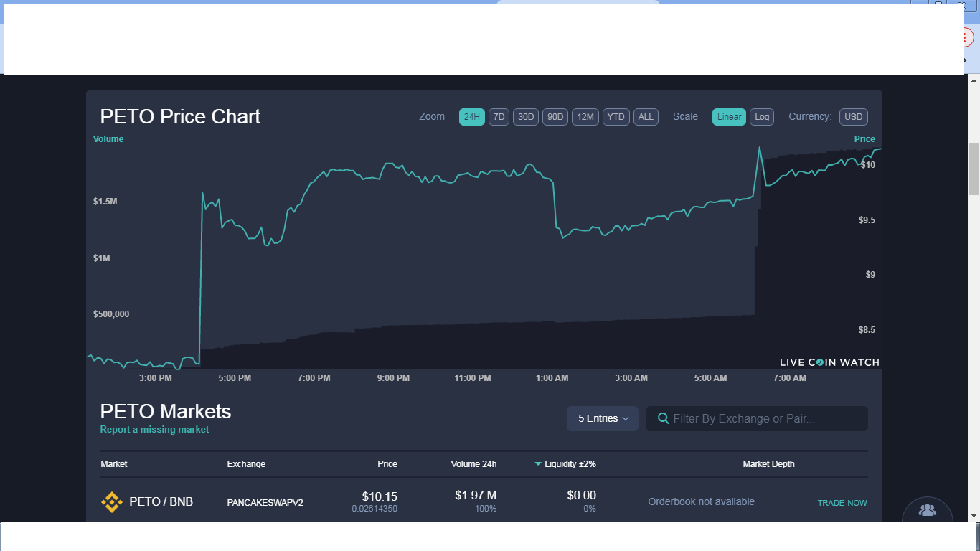Viewport: 980px width, 551px height.
Task: Click the page vertical scrollbar thumb
Action: [974, 169]
